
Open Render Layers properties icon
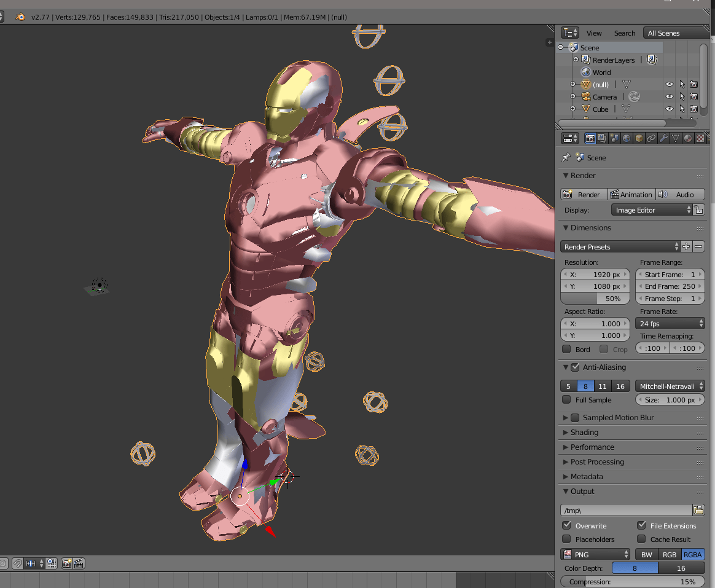point(601,138)
